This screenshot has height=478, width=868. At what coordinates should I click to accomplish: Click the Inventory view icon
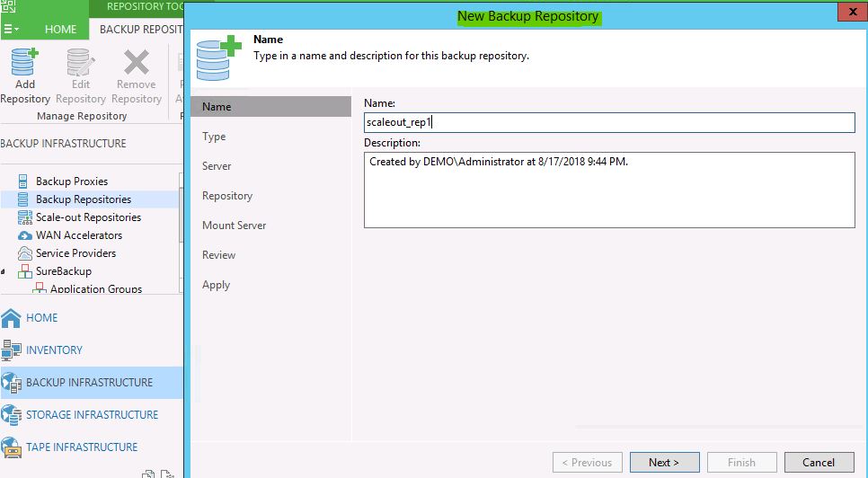(x=11, y=350)
